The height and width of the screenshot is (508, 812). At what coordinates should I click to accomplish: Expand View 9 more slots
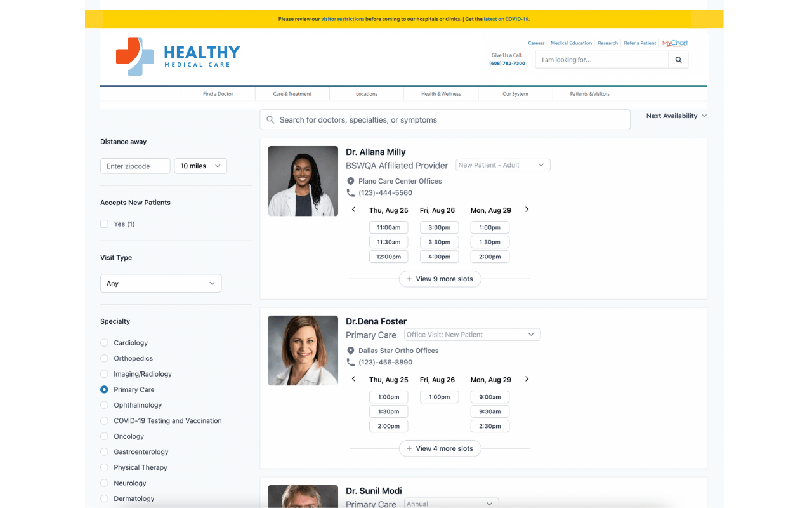point(440,279)
